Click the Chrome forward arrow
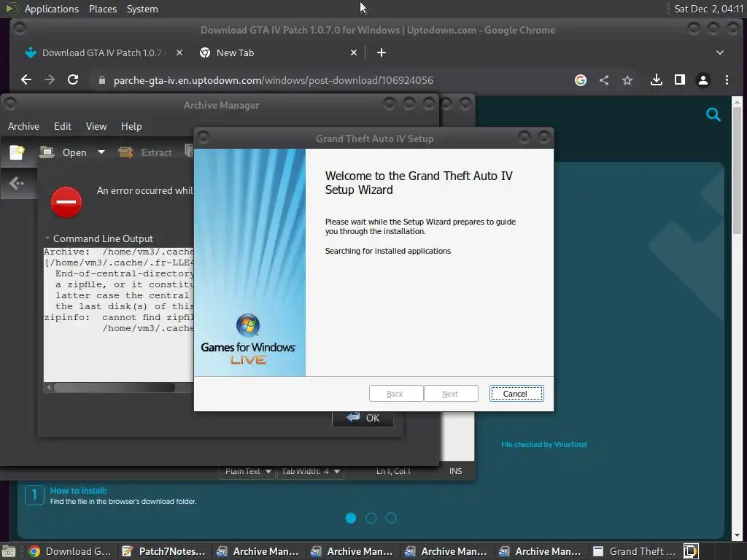This screenshot has width=747, height=560. click(x=50, y=80)
